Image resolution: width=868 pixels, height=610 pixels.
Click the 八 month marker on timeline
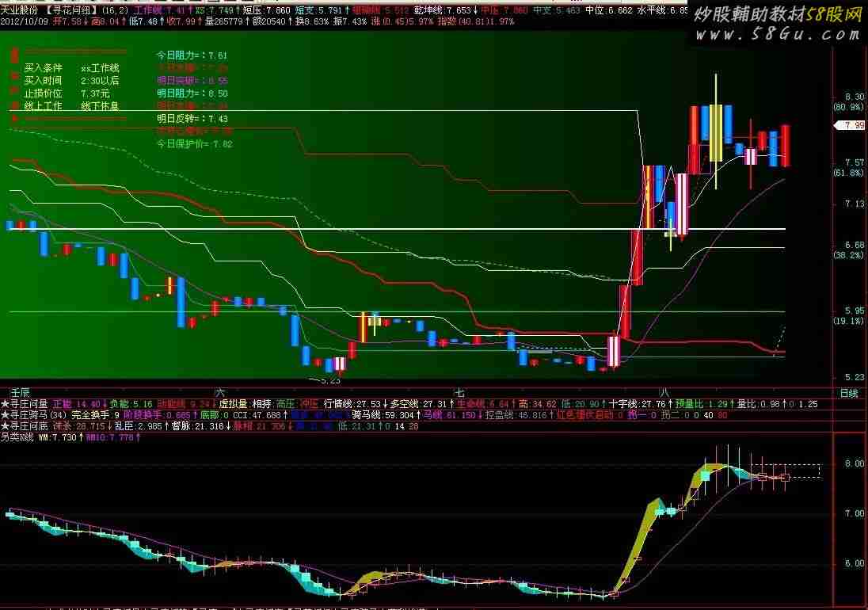pos(664,392)
